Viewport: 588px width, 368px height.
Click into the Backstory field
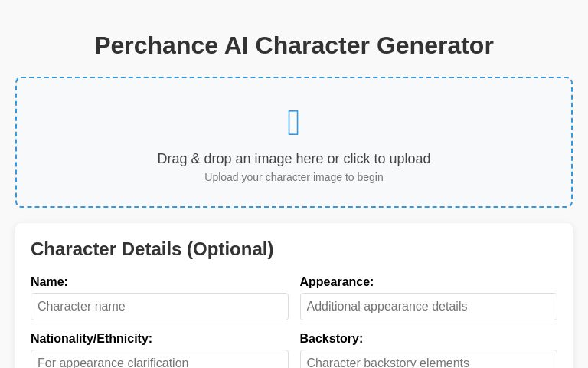(x=428, y=360)
